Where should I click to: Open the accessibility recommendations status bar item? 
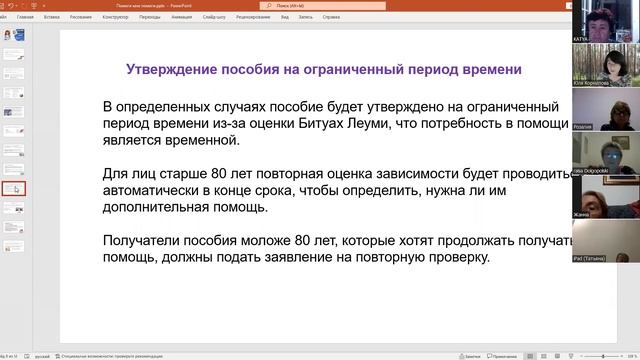109,356
